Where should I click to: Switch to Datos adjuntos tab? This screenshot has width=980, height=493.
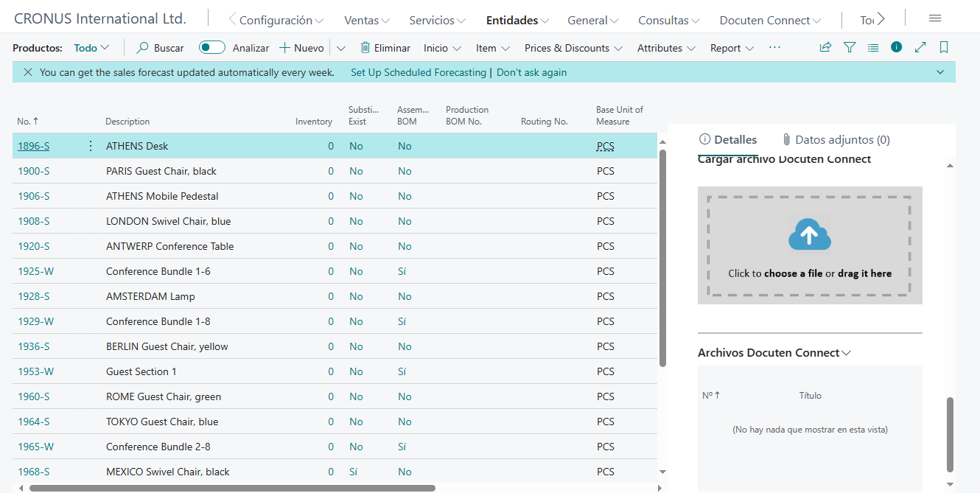tap(836, 139)
